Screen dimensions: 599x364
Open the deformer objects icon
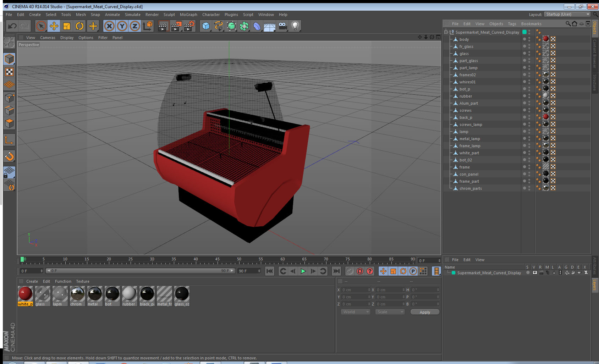(257, 26)
